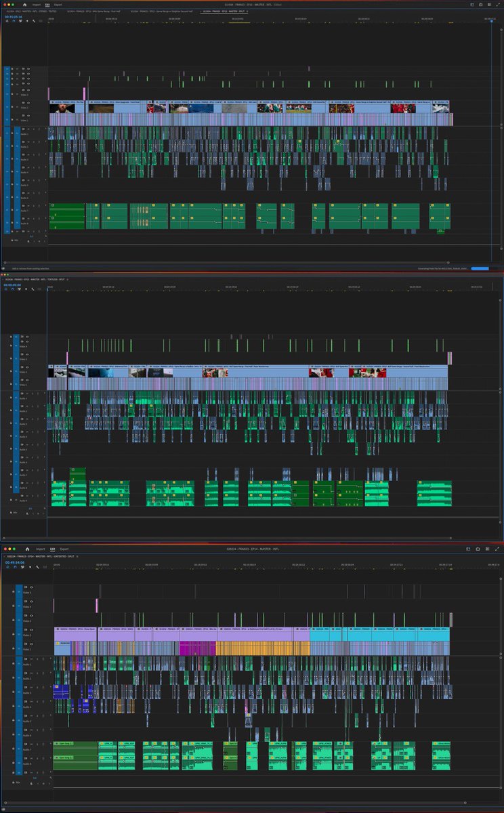Hide Video 3 track in bottom timeline
Viewport: 504px width, 813px height.
click(31, 615)
